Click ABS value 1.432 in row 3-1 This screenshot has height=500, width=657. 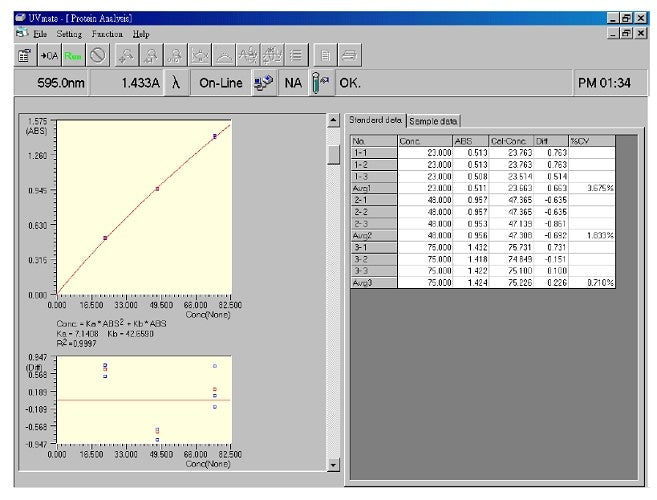tap(471, 247)
